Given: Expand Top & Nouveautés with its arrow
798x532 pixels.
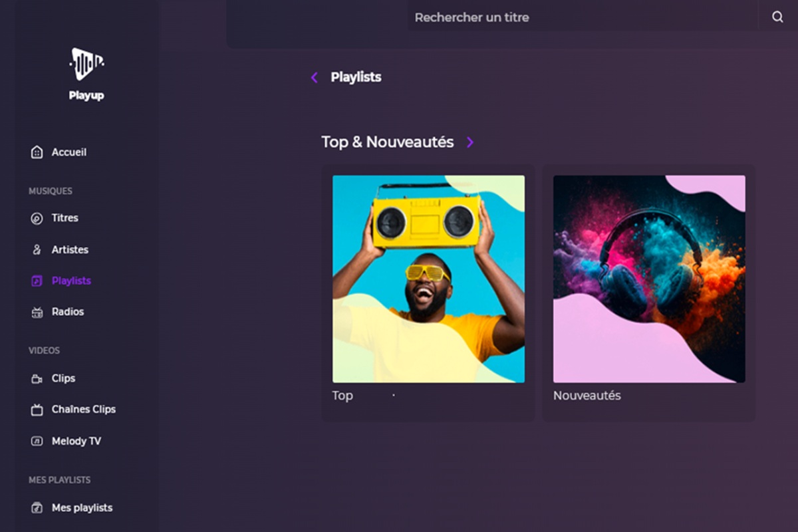Looking at the screenshot, I should 469,142.
